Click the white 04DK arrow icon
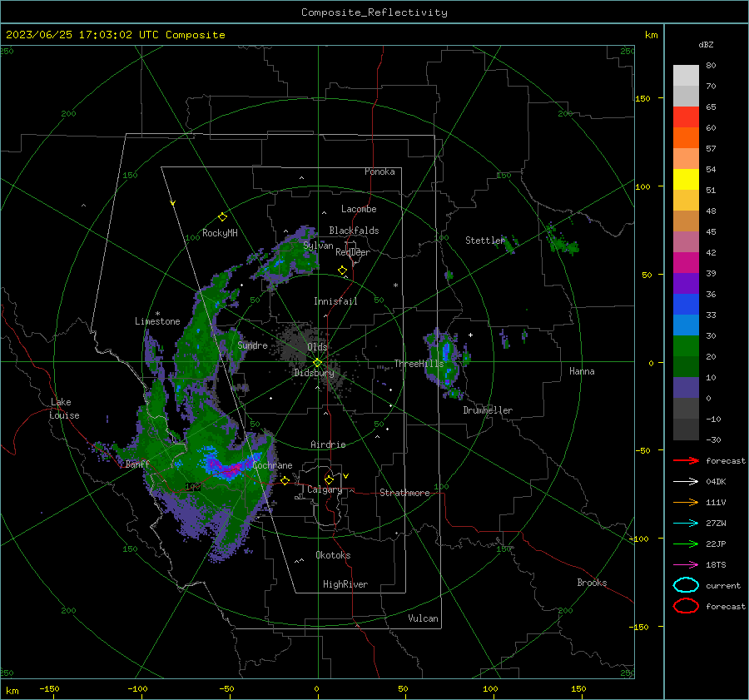The height and width of the screenshot is (700, 749). (x=686, y=481)
